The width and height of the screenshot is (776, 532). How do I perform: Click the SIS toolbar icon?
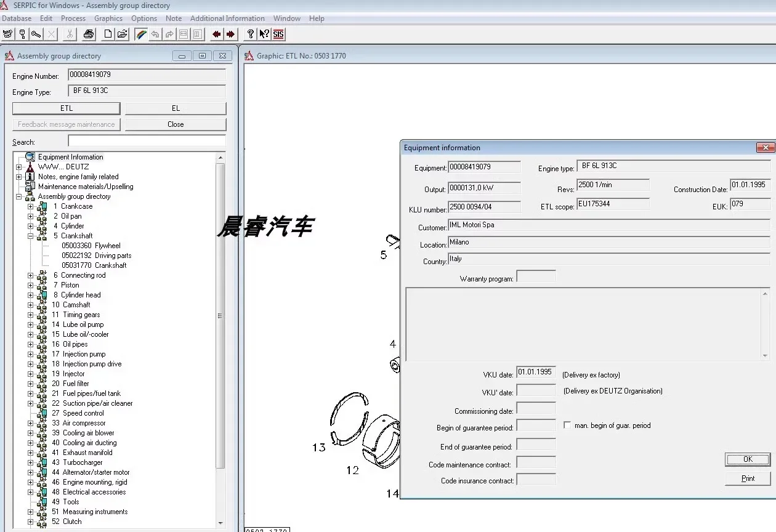[278, 34]
